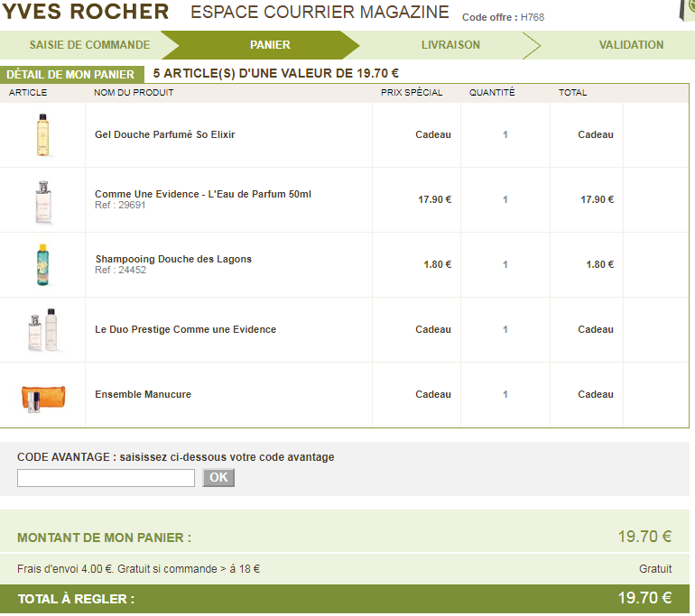695x616 pixels.
Task: Jump to the Validation step
Action: (x=631, y=44)
